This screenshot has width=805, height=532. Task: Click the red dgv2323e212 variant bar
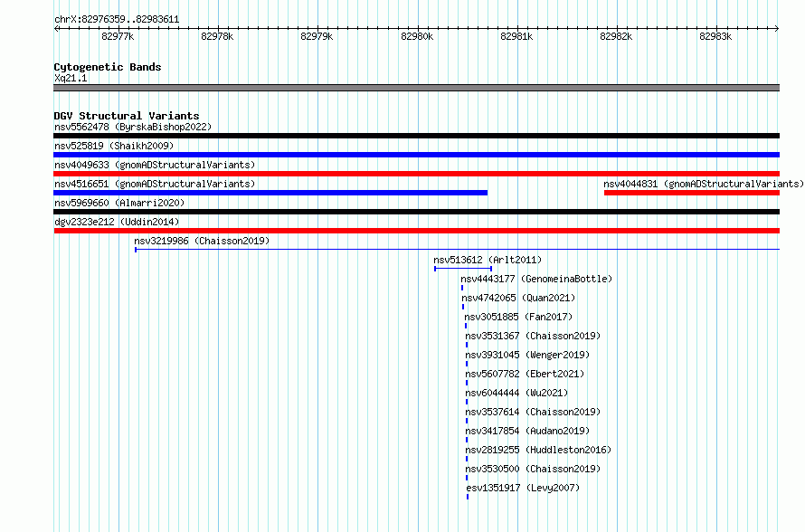point(416,231)
